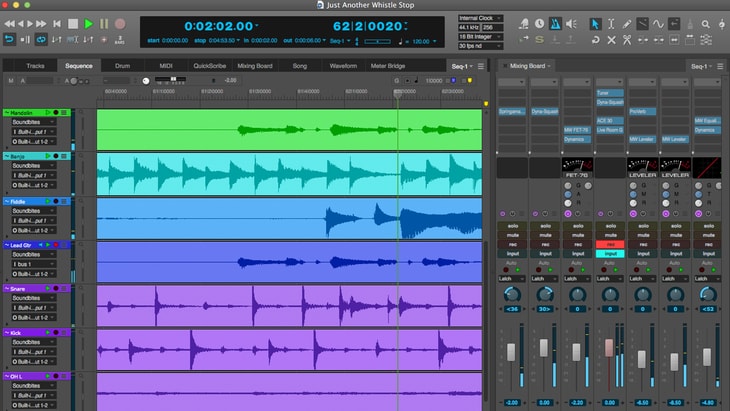Switch to the Drum tab
Viewport: 730px width, 411px height.
pos(122,66)
